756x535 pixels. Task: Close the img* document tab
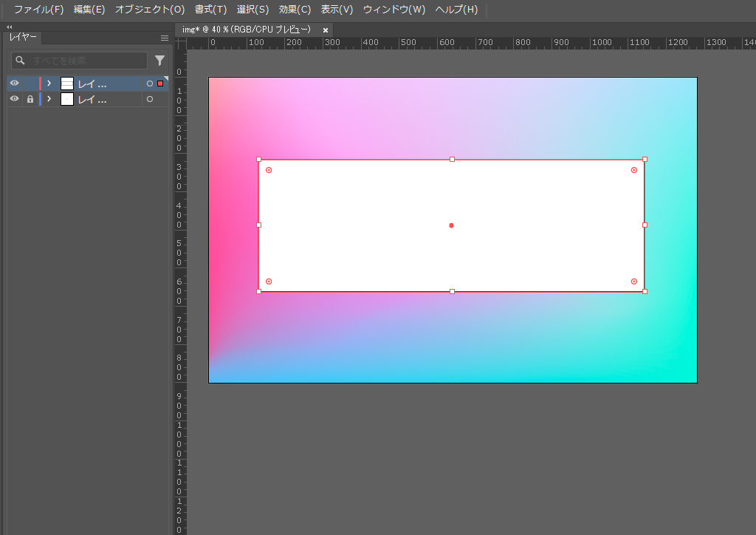tap(326, 30)
